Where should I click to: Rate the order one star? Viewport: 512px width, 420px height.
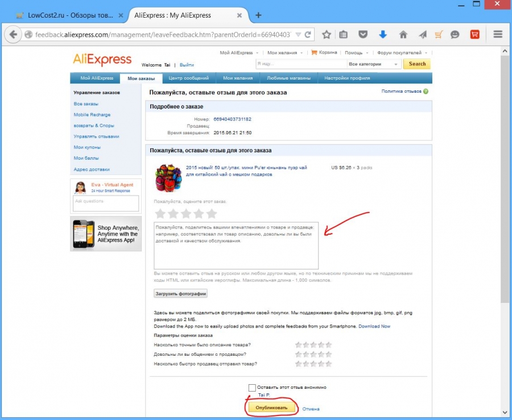click(x=160, y=214)
